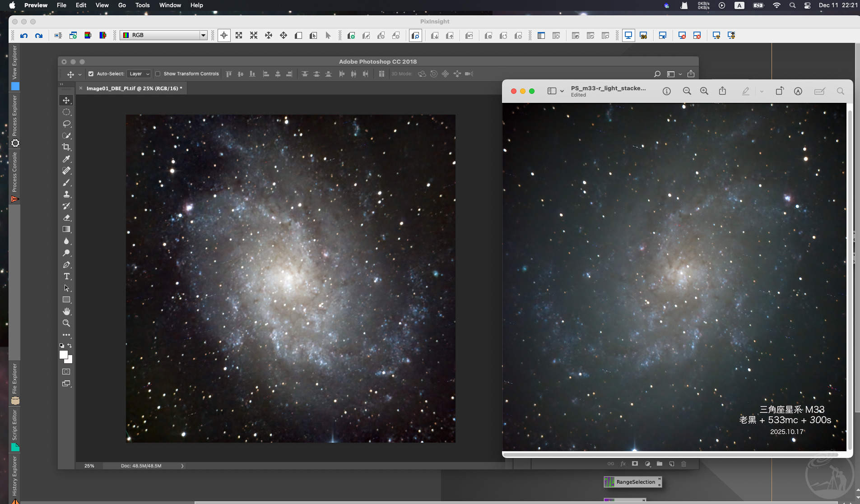The width and height of the screenshot is (860, 504).
Task: Open the Process Explorer side panel
Action: [x=15, y=116]
